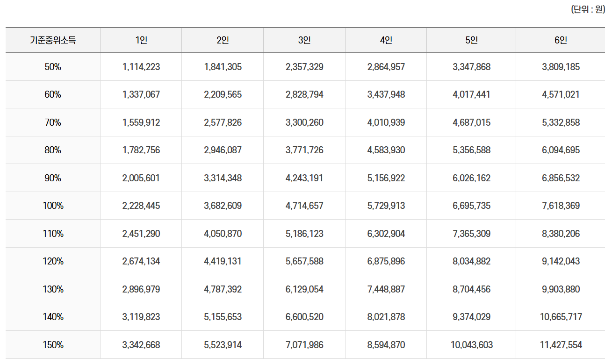Click the cell value 11,427,554
This screenshot has width=612, height=364.
(x=561, y=345)
